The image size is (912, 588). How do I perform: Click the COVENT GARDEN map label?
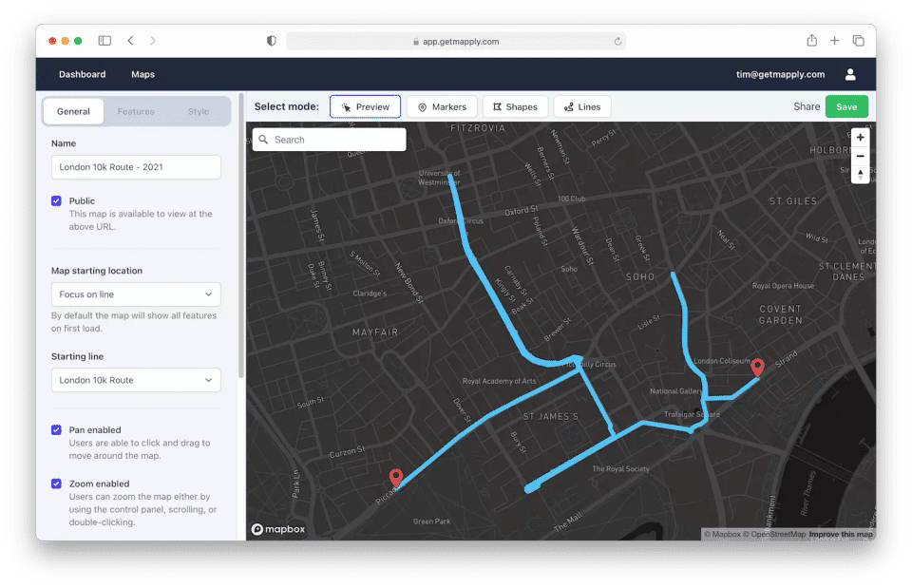(781, 314)
